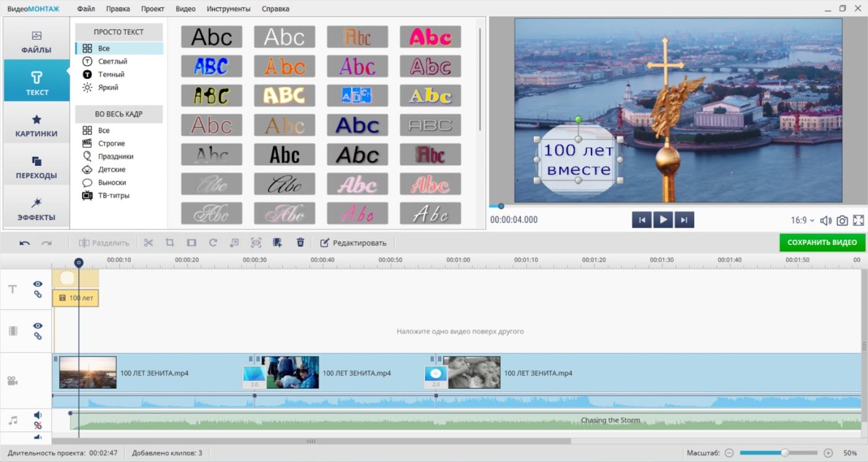
Task: Click the preview volume speaker icon
Action: (825, 220)
